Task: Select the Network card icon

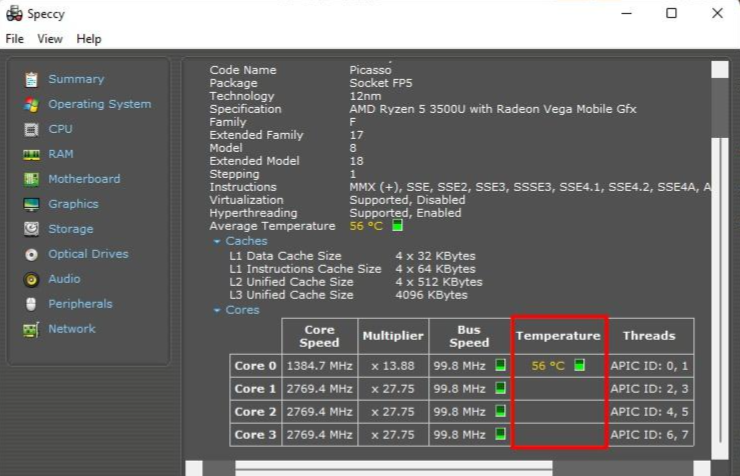Action: pyautogui.click(x=31, y=329)
